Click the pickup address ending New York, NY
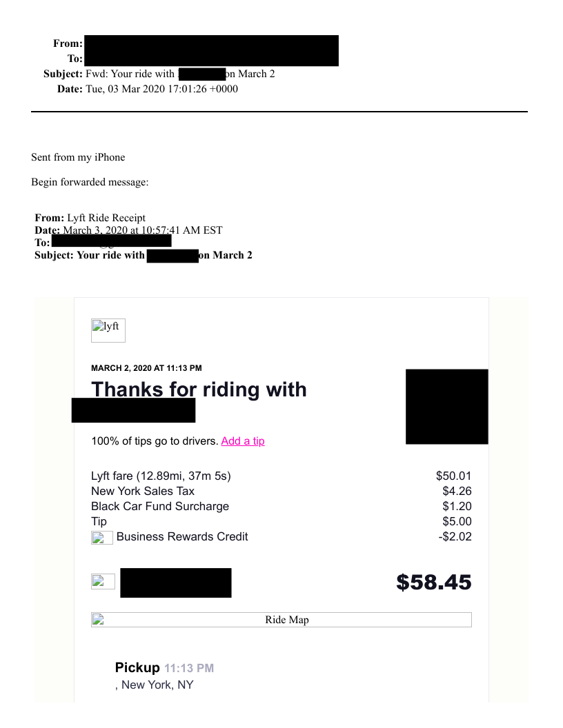563x728 pixels. click(x=155, y=685)
